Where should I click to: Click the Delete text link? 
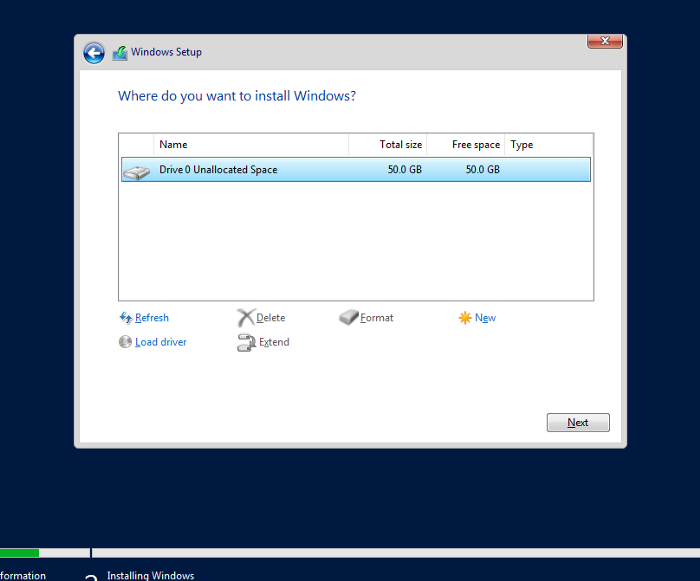click(x=271, y=318)
